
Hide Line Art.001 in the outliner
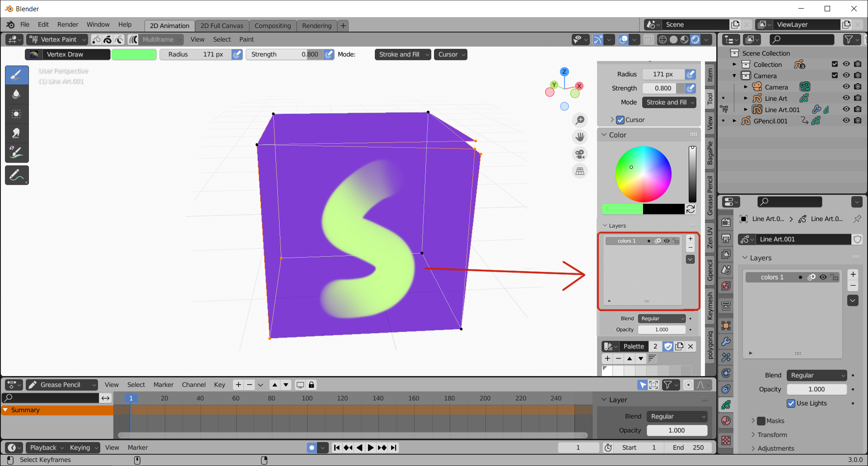point(846,109)
